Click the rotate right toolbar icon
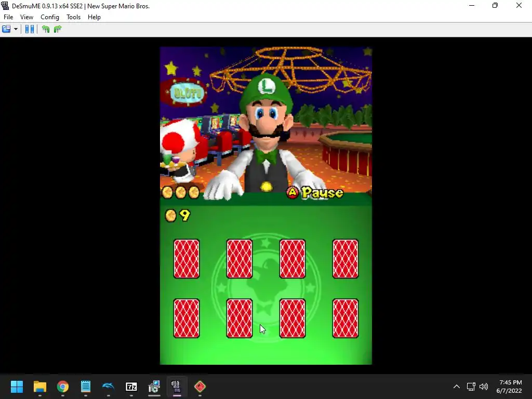 coord(58,29)
